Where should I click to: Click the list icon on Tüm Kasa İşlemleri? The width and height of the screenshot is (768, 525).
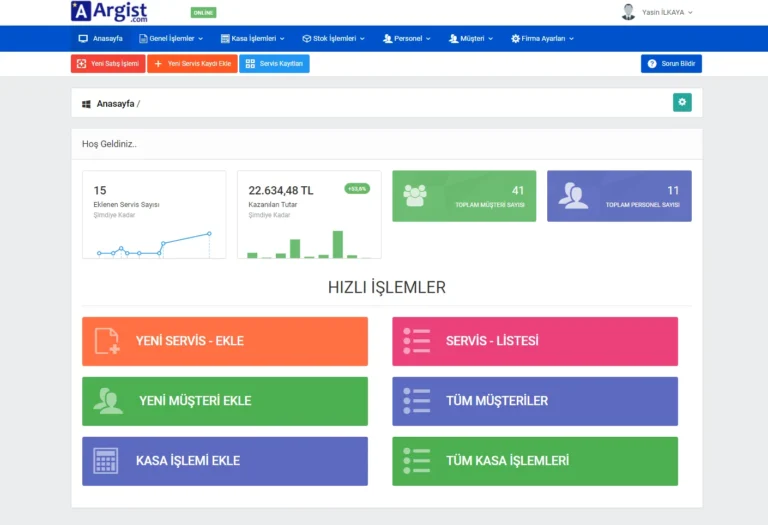[x=417, y=461]
